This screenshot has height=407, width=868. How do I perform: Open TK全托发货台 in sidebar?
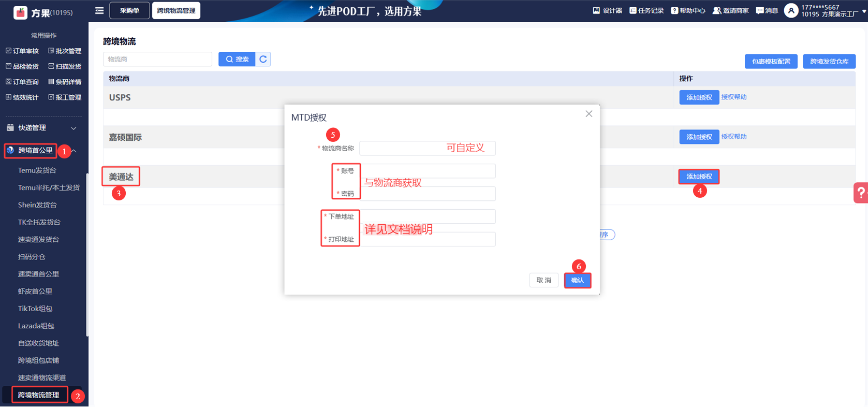pyautogui.click(x=39, y=222)
